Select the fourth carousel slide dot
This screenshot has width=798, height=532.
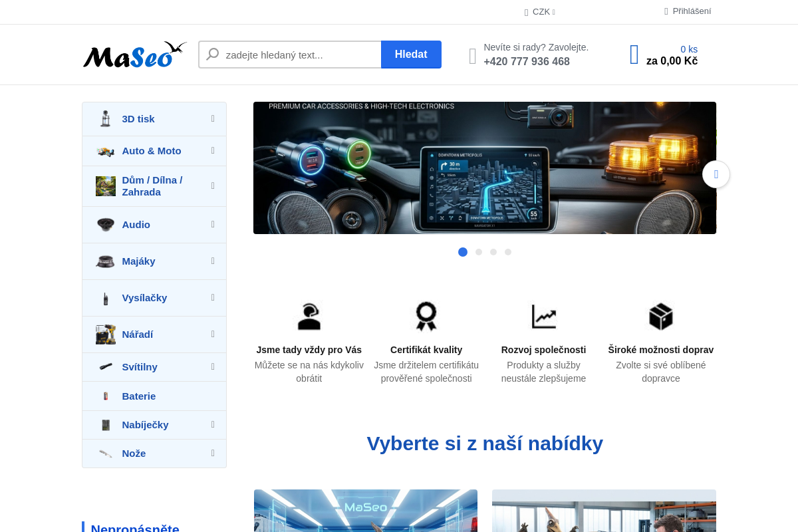pyautogui.click(x=508, y=252)
